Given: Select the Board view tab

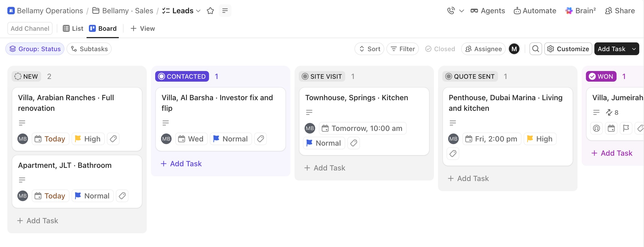Looking at the screenshot, I should click(x=103, y=28).
